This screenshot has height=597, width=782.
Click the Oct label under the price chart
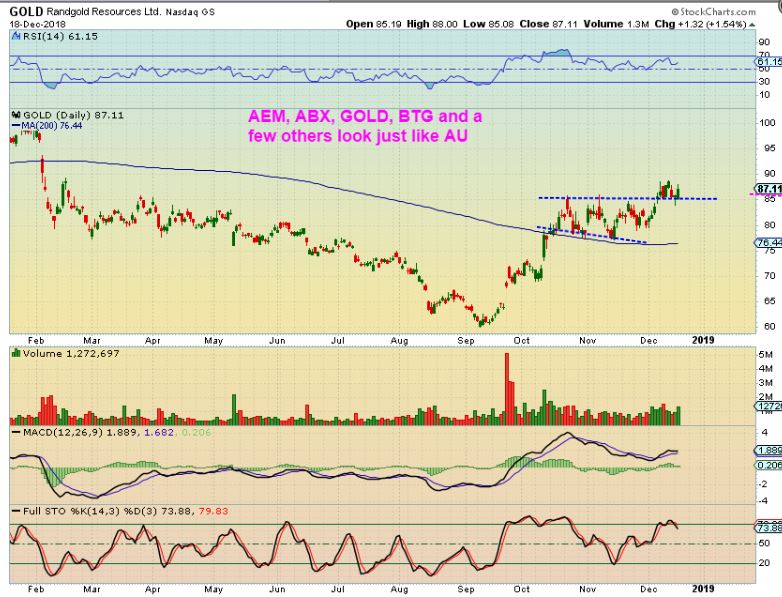point(522,341)
